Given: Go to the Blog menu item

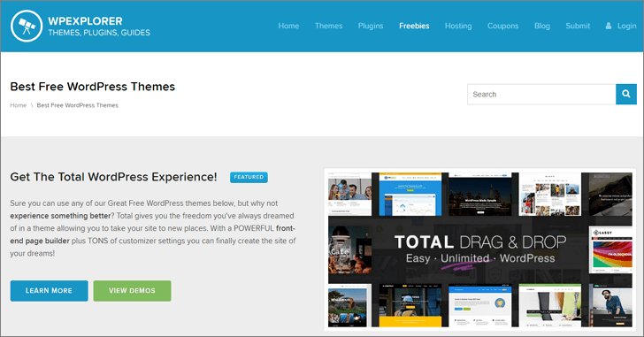Looking at the screenshot, I should tap(541, 26).
